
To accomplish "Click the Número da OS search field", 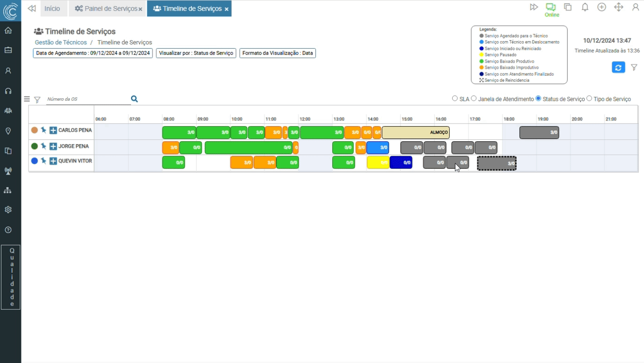I will pos(87,99).
